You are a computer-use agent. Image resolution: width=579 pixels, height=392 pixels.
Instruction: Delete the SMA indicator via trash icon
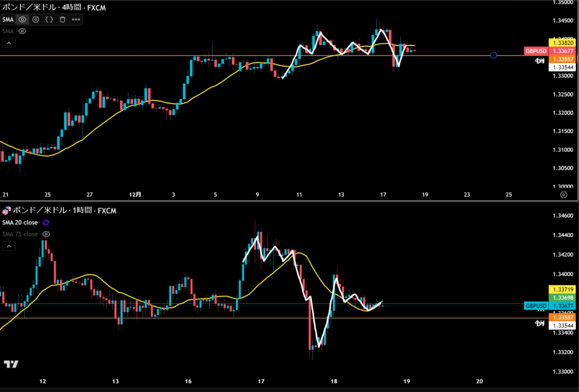pyautogui.click(x=62, y=19)
